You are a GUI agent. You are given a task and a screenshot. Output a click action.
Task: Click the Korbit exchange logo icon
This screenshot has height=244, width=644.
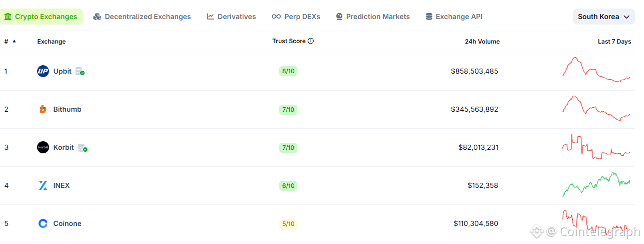click(43, 147)
